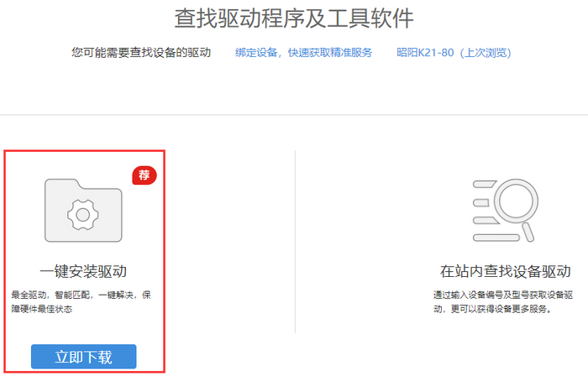This screenshot has width=588, height=376.
Task: Click the 查找驱动程序及工具软件 page title
Action: (x=294, y=18)
